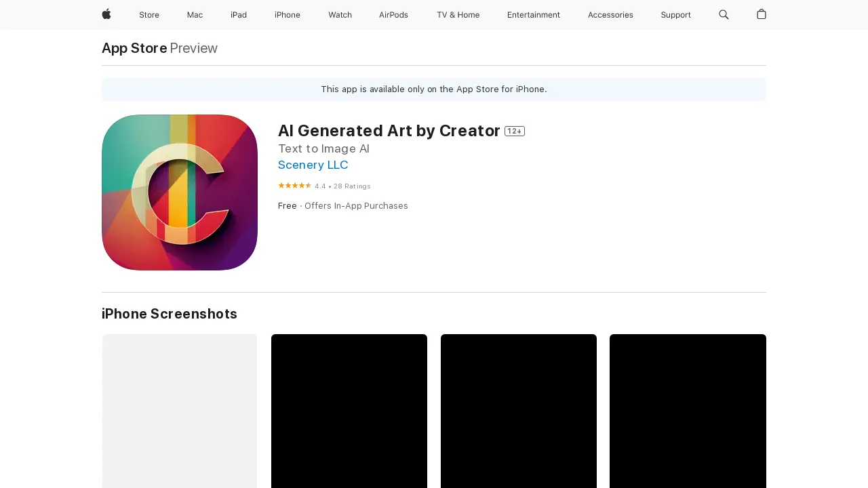This screenshot has width=868, height=488.
Task: Click the Scenery LLC developer link
Action: 313,165
